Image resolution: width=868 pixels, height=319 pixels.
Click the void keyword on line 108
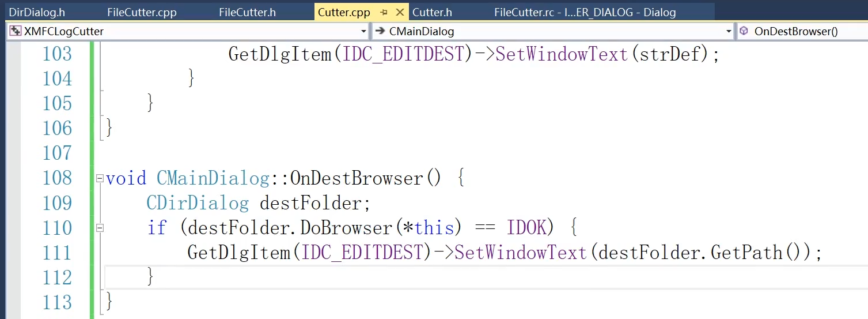[x=126, y=178]
